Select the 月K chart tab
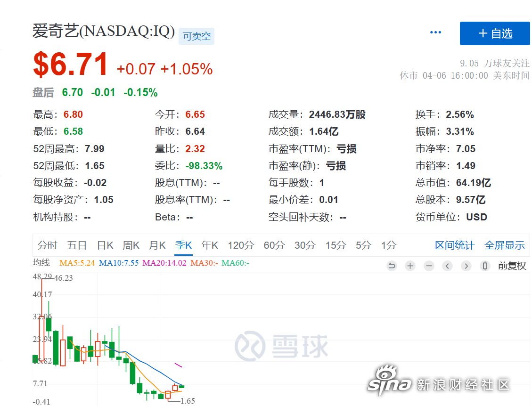The height and width of the screenshot is (406, 532). click(x=157, y=245)
